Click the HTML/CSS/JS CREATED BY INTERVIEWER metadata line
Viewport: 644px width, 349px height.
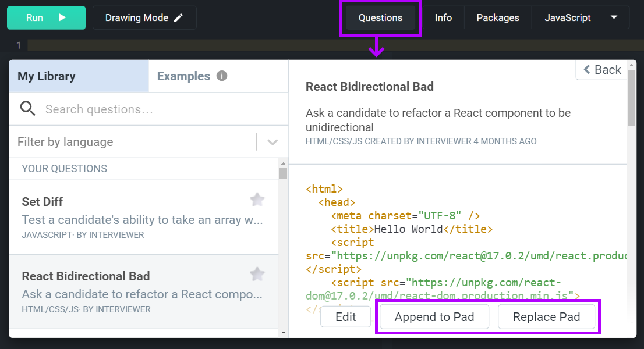(x=421, y=141)
